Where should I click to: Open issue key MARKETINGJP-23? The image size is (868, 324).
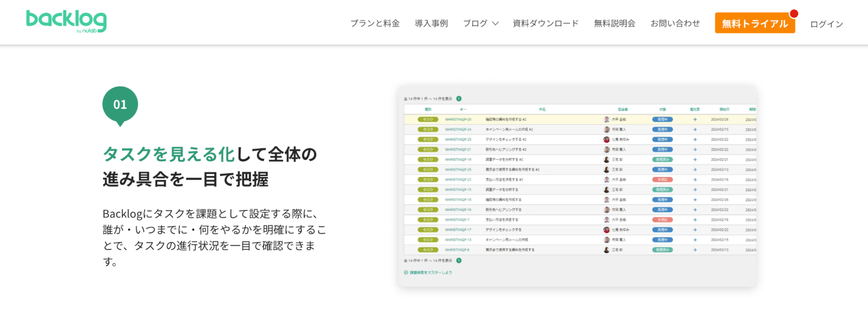[x=458, y=140]
